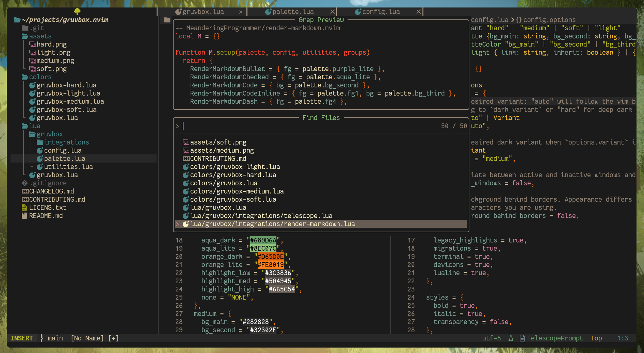
Task: Click the file icon before TelescopePrompt
Action: (522, 338)
